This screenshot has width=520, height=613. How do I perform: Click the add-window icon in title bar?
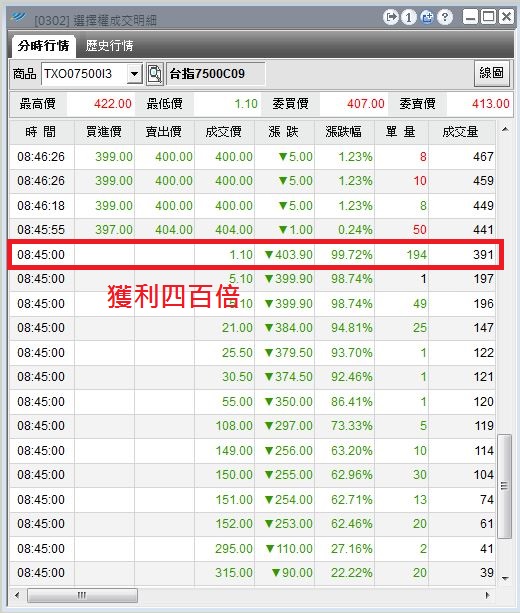click(427, 17)
